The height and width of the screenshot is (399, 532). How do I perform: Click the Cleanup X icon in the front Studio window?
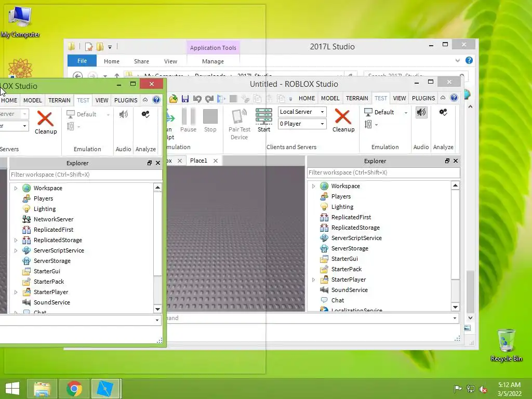45,118
